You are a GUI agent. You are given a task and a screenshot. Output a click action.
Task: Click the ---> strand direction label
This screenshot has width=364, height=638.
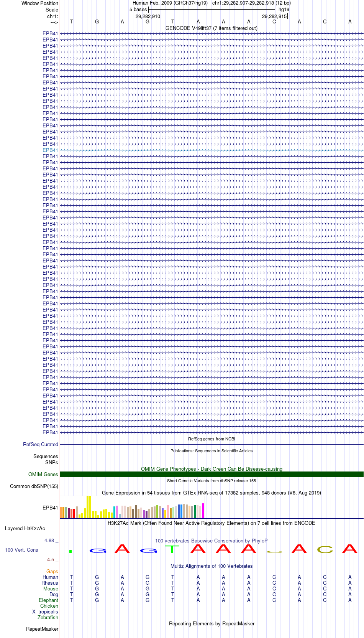click(x=54, y=22)
